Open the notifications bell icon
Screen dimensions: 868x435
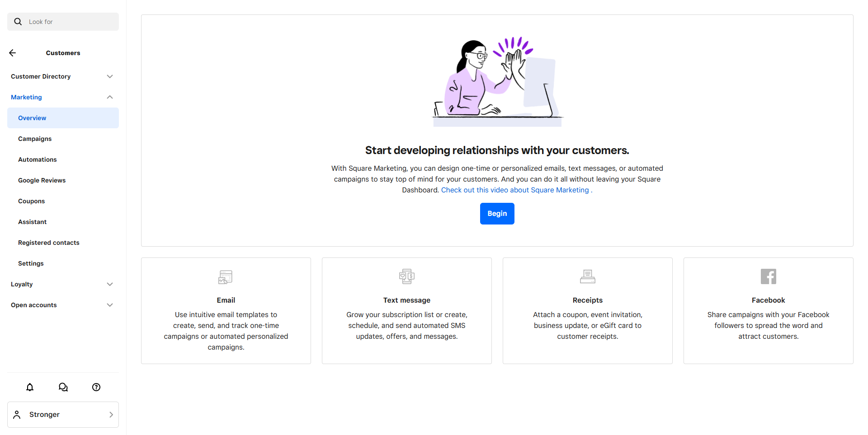(x=30, y=387)
